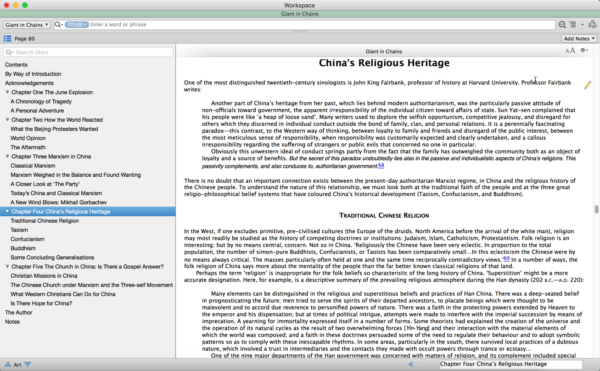Select Today's China and Classical Marxism

pos(56,193)
